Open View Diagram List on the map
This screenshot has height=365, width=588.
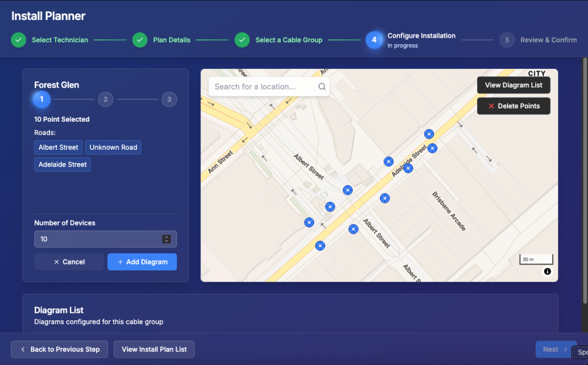pos(513,85)
